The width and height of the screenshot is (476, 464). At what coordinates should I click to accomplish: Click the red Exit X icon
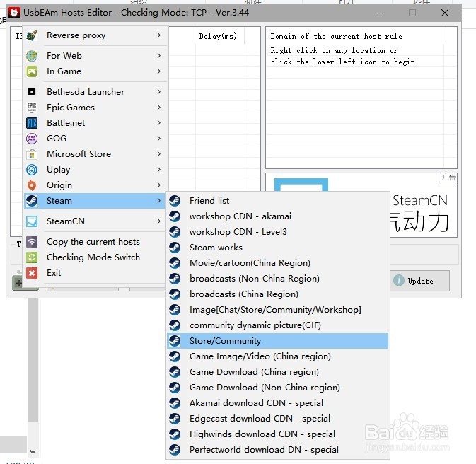point(32,273)
